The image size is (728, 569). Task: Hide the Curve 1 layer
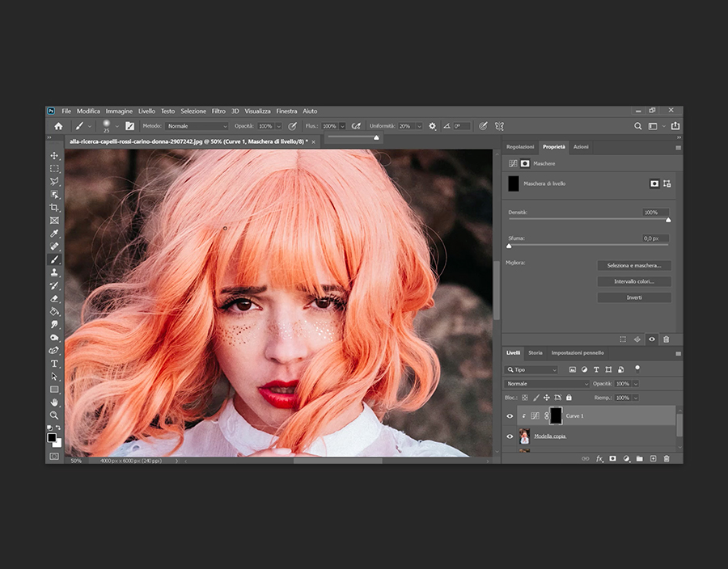coord(510,416)
